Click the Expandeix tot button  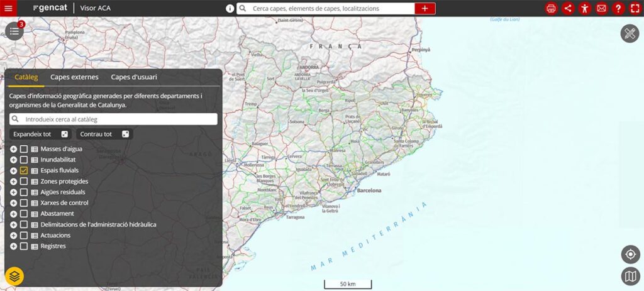coord(41,135)
